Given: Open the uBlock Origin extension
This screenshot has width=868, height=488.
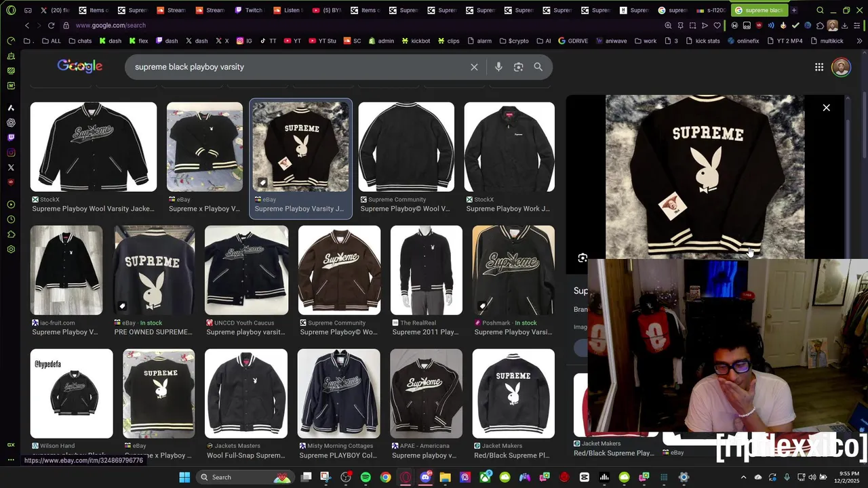Looking at the screenshot, I should coord(759,26).
